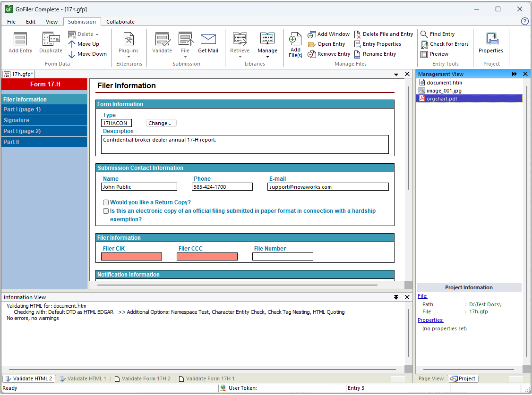Switch to Validate Form 17H 2 tab
The height and width of the screenshot is (395, 532).
[x=143, y=379]
